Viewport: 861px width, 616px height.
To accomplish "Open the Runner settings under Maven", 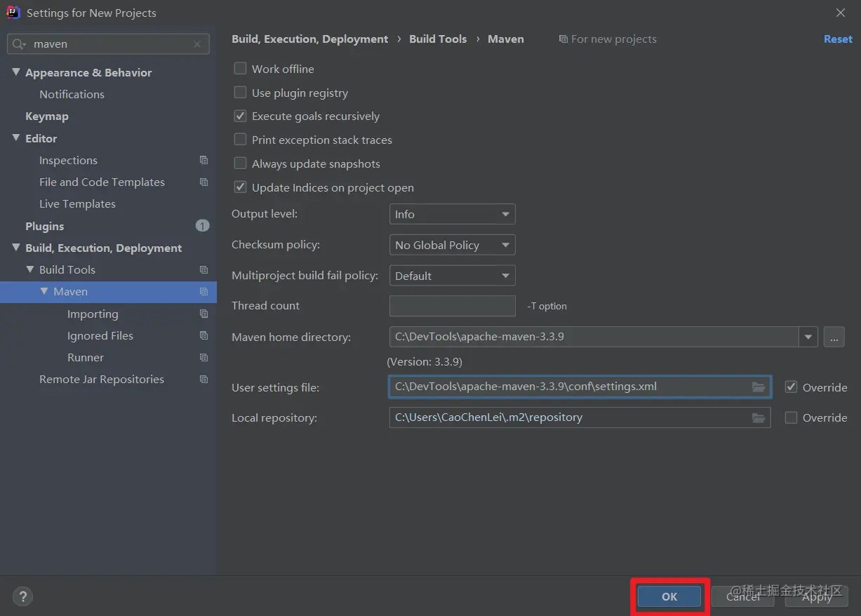I will 86,357.
